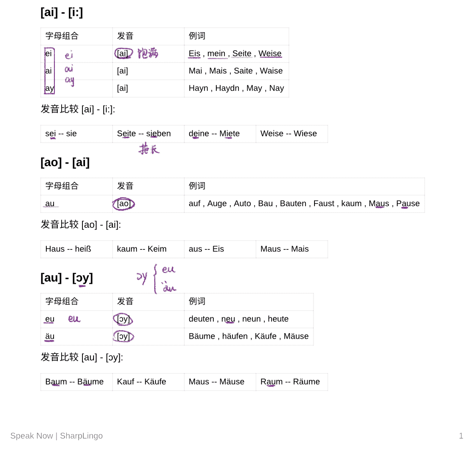Click the "Speak Now | SharpLingo" footer text

click(x=57, y=436)
